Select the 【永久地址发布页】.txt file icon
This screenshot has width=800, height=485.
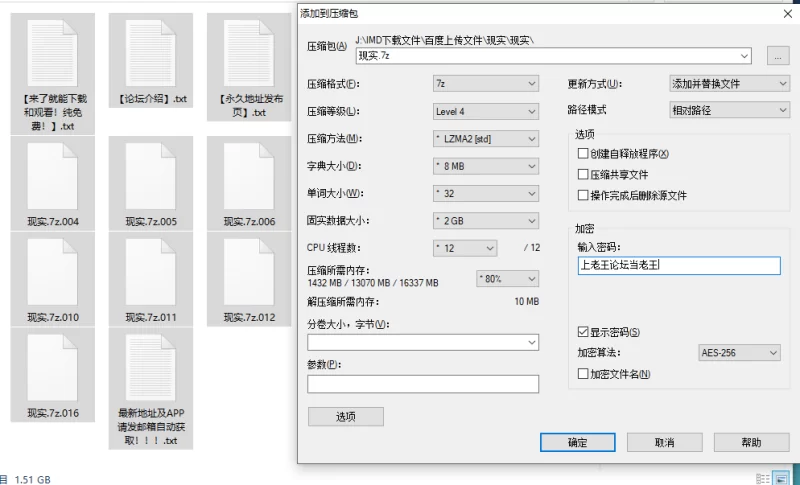click(x=249, y=52)
